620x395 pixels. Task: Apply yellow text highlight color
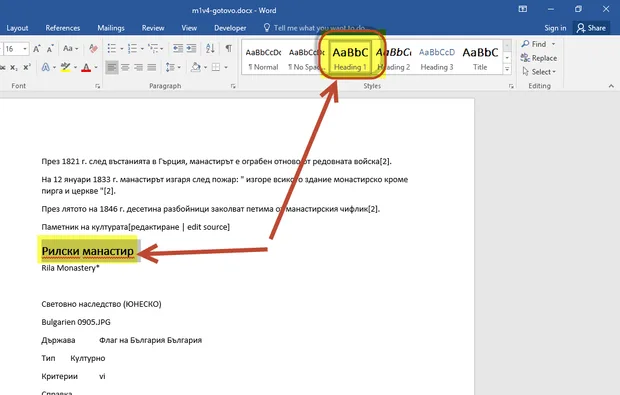tap(66, 67)
